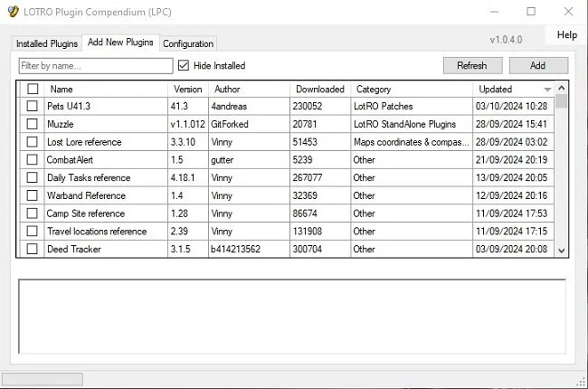
Task: Tick the select-all checkbox in header
Action: click(33, 89)
